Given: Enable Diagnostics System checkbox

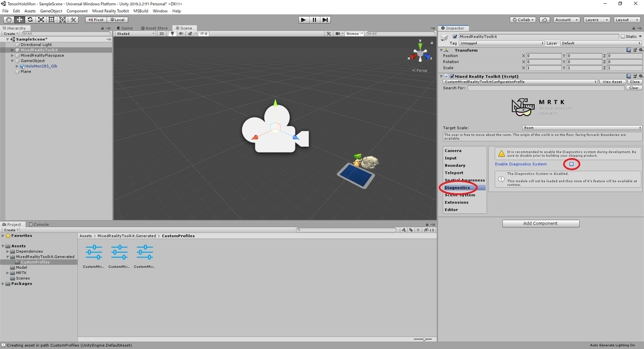Looking at the screenshot, I should tap(572, 164).
